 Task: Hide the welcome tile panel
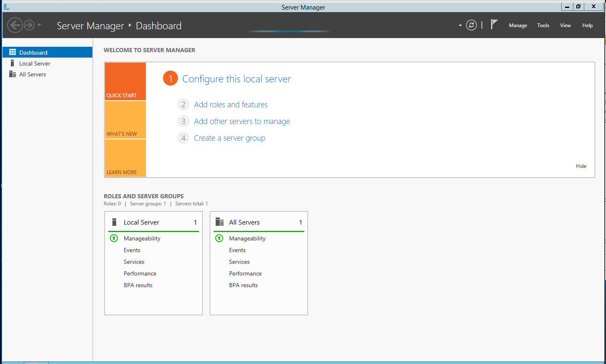pyautogui.click(x=581, y=166)
